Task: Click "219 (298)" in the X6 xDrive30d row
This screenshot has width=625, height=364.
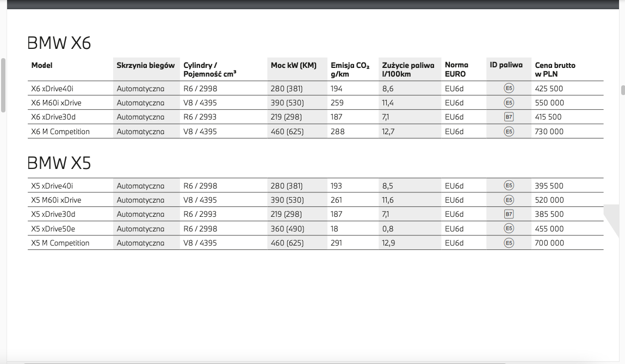Action: (x=286, y=117)
